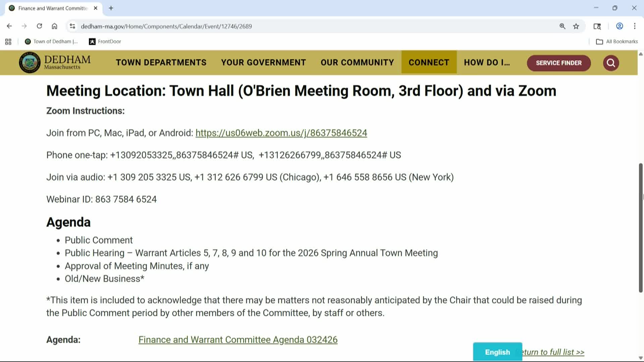Click the browser reload icon

(39, 26)
